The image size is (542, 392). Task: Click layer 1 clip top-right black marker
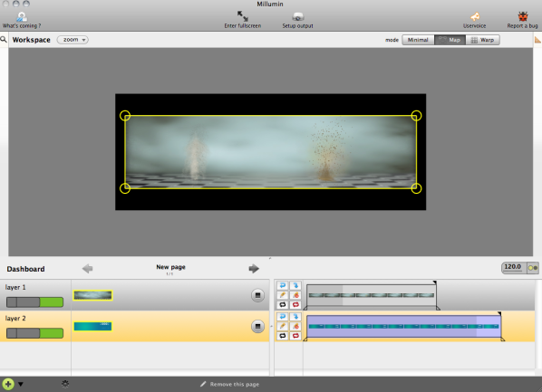coord(435,282)
